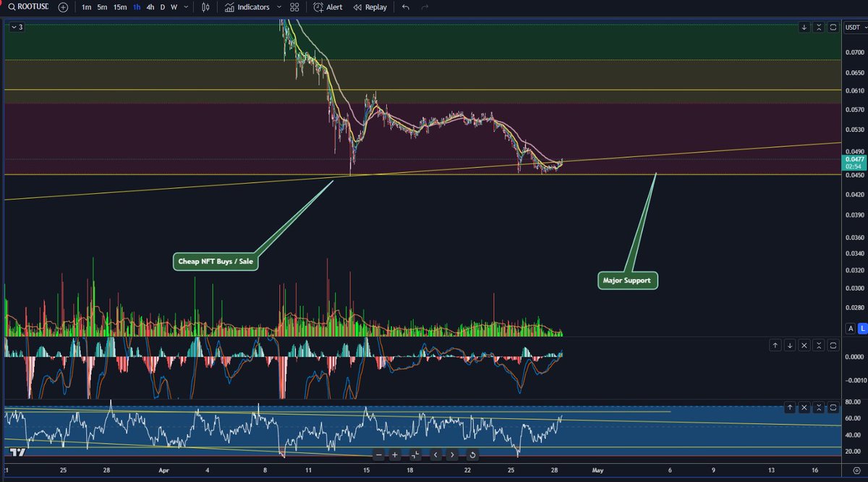Toggle maximize chart in navigation bar
Image resolution: width=868 pixels, height=482 pixels.
[x=415, y=455]
